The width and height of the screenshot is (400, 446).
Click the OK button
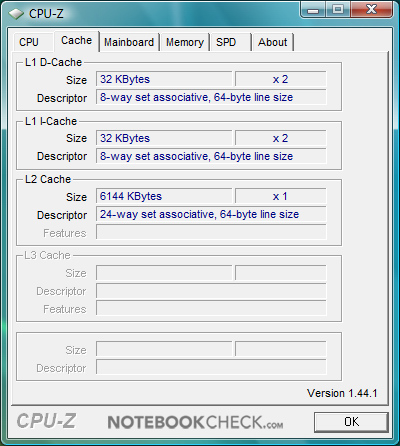point(351,422)
